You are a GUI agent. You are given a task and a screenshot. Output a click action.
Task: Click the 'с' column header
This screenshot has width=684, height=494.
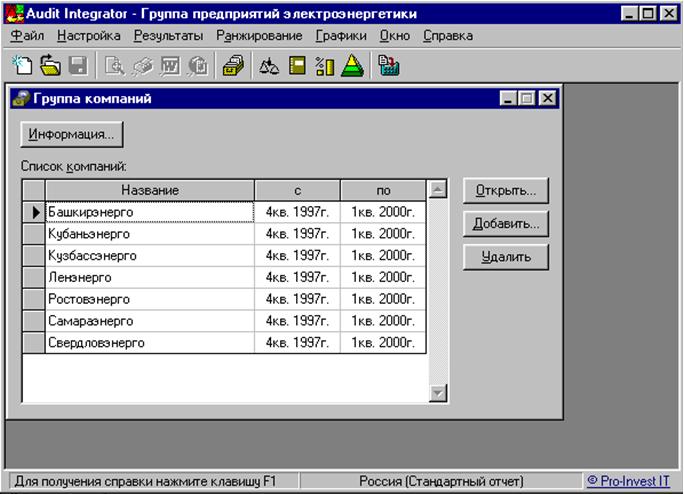coord(297,190)
